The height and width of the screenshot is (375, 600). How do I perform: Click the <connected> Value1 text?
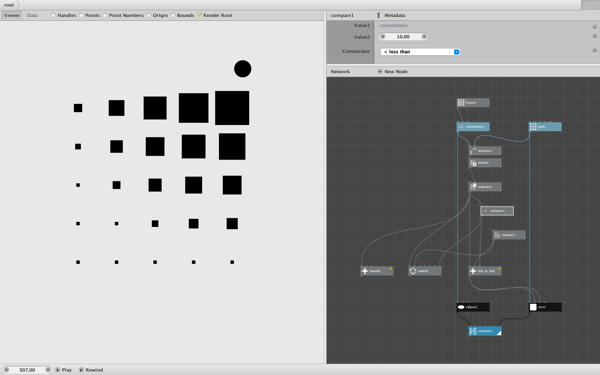[393, 25]
